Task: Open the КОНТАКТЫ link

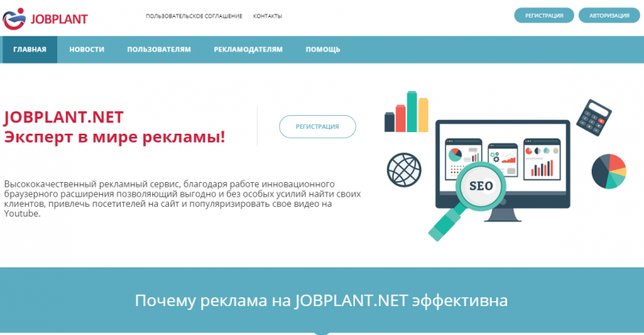Action: click(267, 16)
